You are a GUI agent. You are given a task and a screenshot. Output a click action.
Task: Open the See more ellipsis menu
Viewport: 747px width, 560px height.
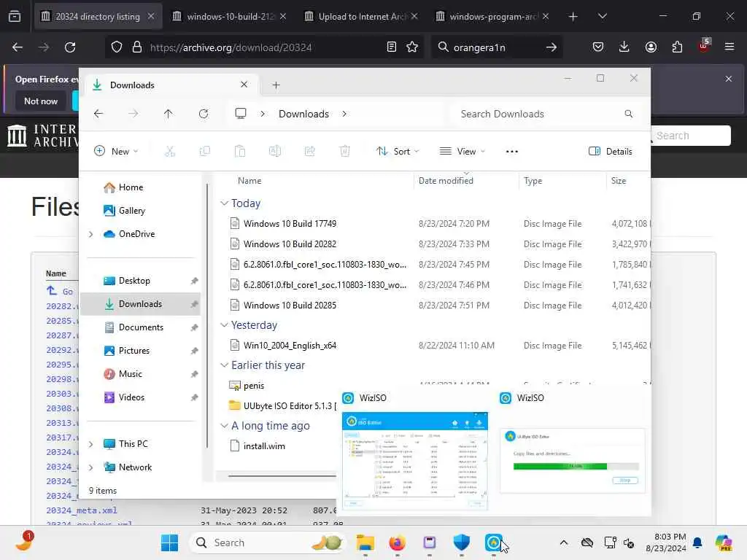tap(511, 152)
